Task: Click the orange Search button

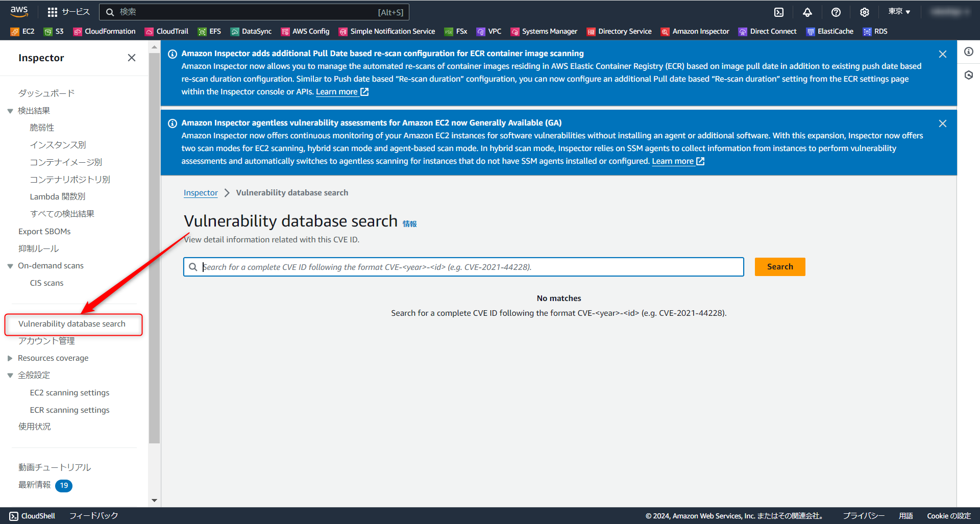Action: tap(780, 267)
